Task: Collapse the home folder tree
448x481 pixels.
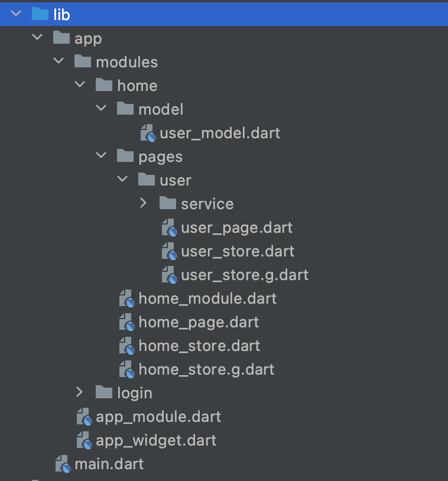Action: (x=80, y=84)
